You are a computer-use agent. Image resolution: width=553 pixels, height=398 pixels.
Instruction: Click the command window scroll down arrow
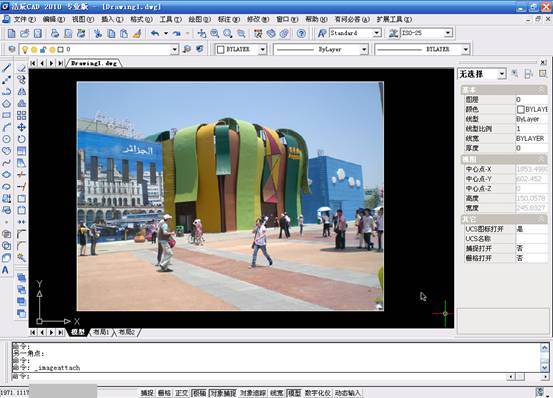(x=545, y=368)
